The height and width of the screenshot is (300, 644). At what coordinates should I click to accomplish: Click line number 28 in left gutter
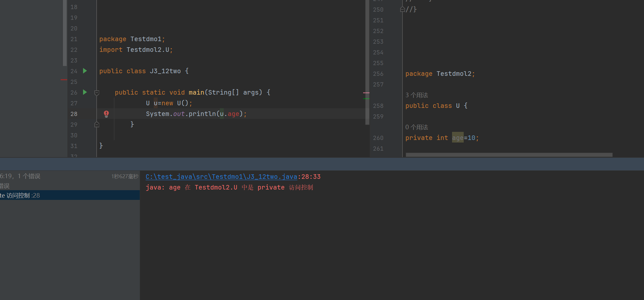(x=74, y=114)
